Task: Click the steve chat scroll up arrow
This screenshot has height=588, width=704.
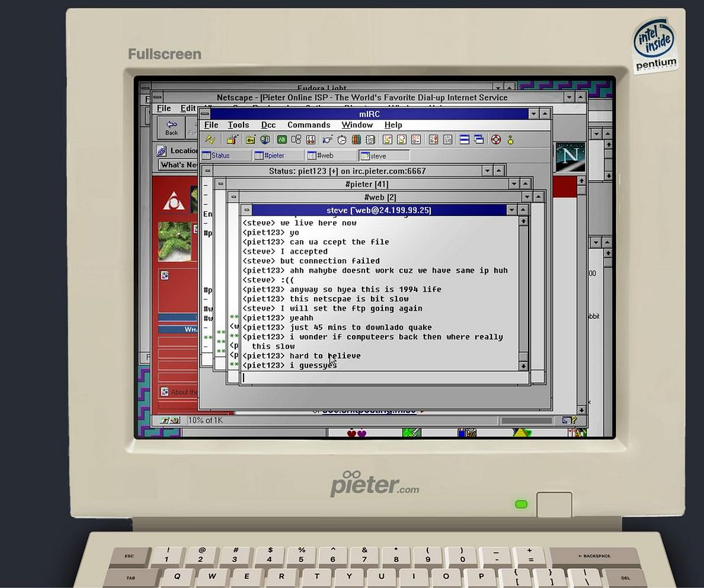Action: [x=524, y=221]
